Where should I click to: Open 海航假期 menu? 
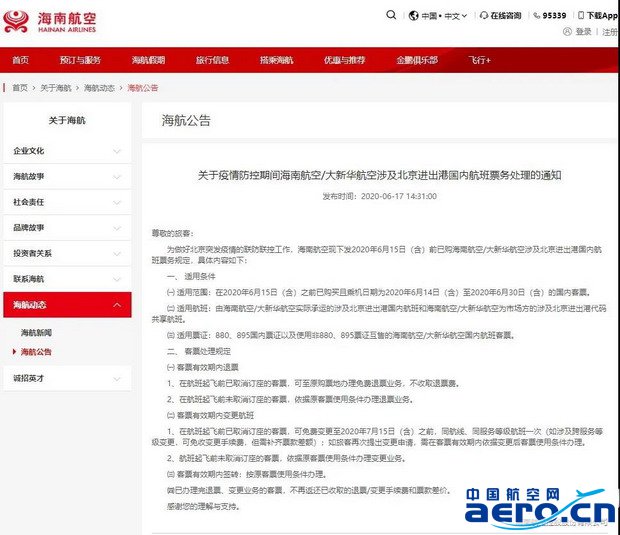(148, 60)
